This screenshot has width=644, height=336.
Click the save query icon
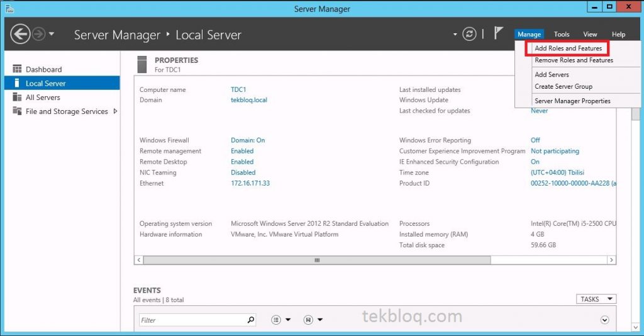(x=308, y=320)
